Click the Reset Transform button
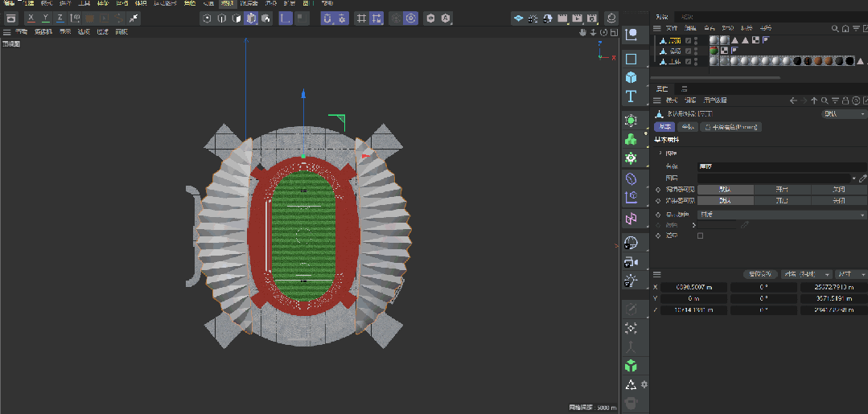The image size is (868, 414). click(760, 274)
